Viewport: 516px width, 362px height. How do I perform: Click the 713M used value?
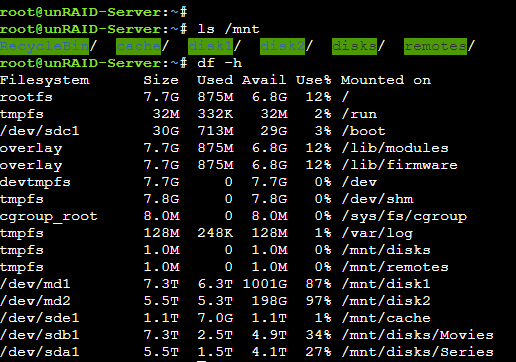[x=216, y=131]
